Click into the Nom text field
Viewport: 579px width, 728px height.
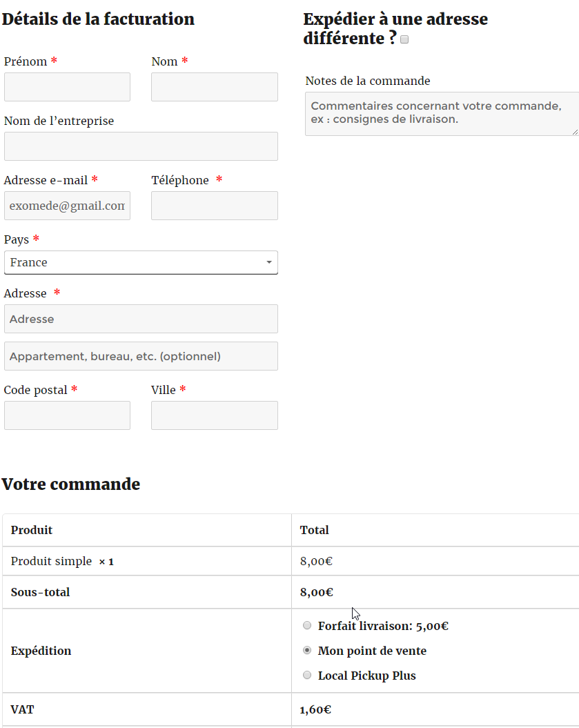click(214, 87)
